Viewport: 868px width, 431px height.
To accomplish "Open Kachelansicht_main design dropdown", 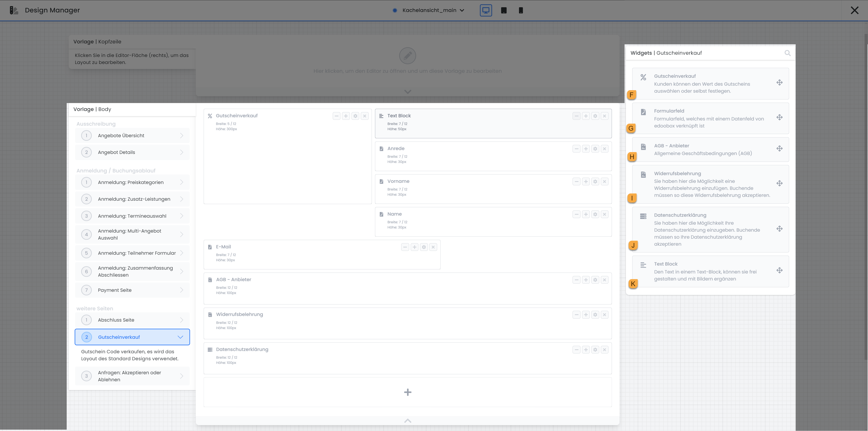I will pyautogui.click(x=433, y=10).
